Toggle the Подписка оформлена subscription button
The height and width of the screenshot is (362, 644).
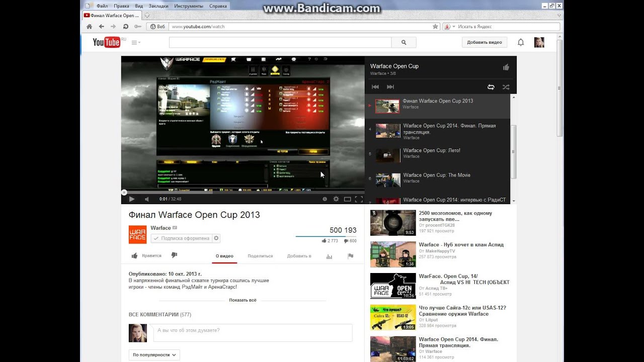pos(181,238)
